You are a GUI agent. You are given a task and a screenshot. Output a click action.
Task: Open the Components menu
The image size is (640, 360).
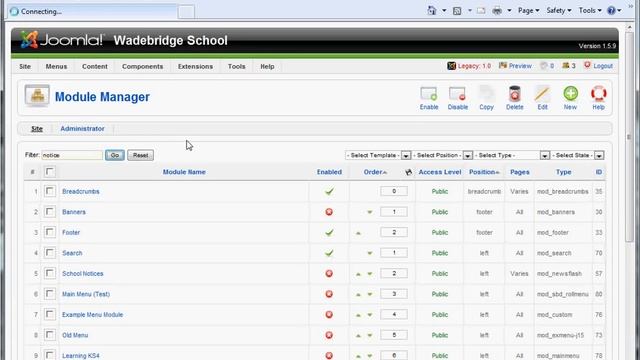coord(142,66)
